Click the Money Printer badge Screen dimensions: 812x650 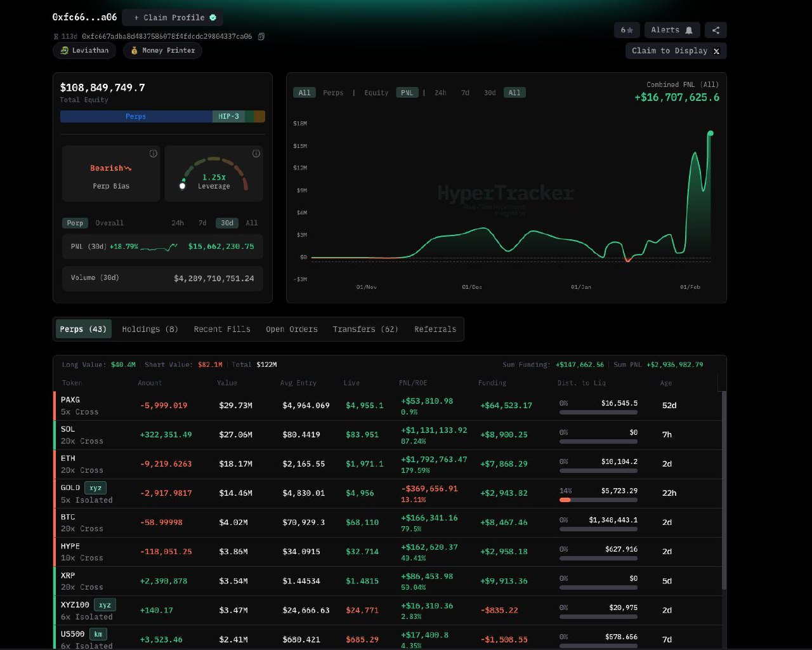[x=162, y=51]
